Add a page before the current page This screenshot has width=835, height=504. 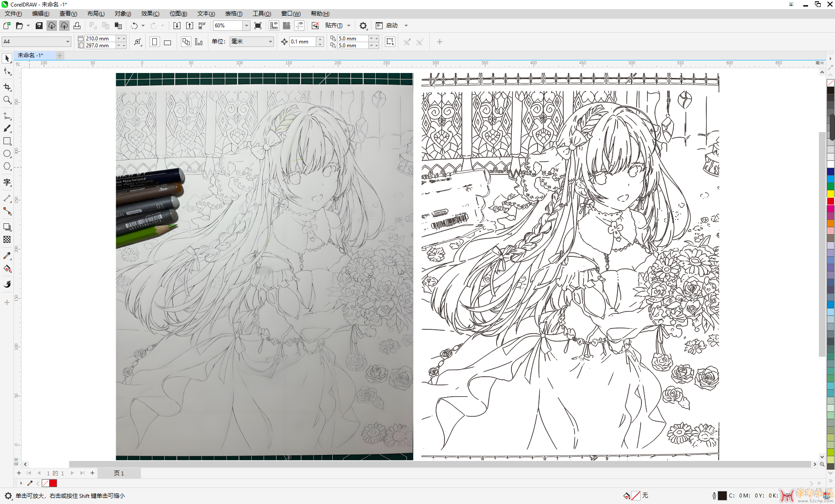19,473
